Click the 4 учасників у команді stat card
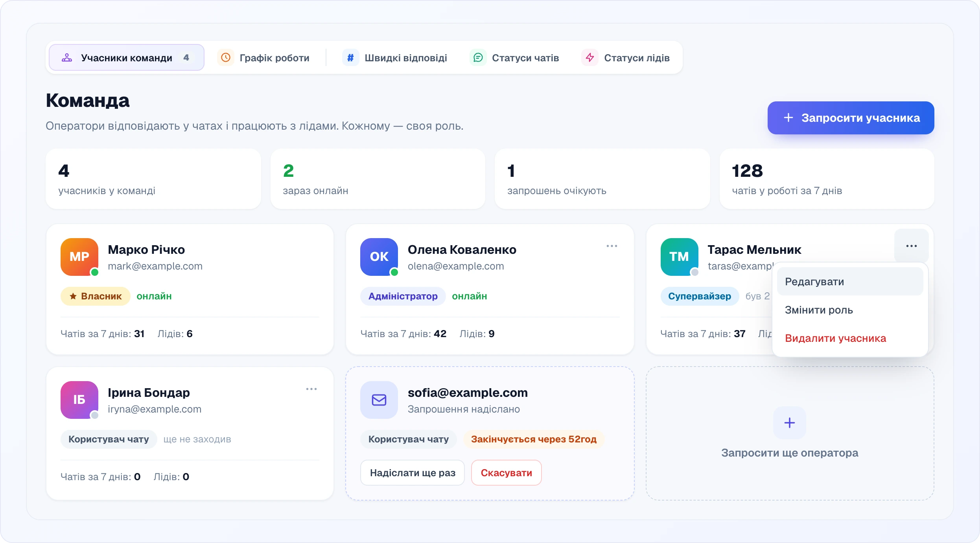 coord(153,179)
